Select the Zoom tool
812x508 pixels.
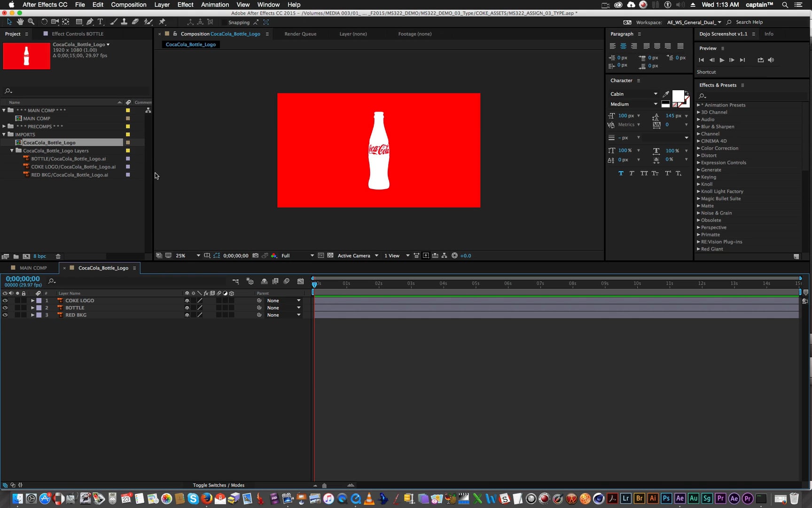(x=31, y=22)
